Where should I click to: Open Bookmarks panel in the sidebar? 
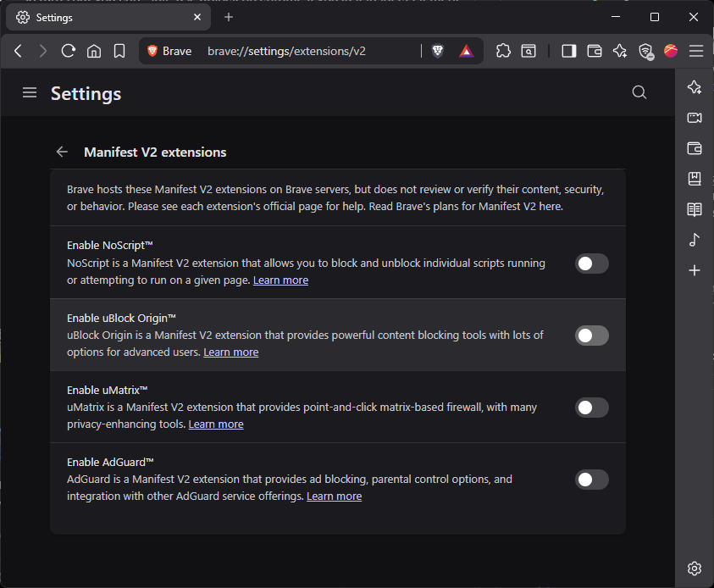[695, 179]
